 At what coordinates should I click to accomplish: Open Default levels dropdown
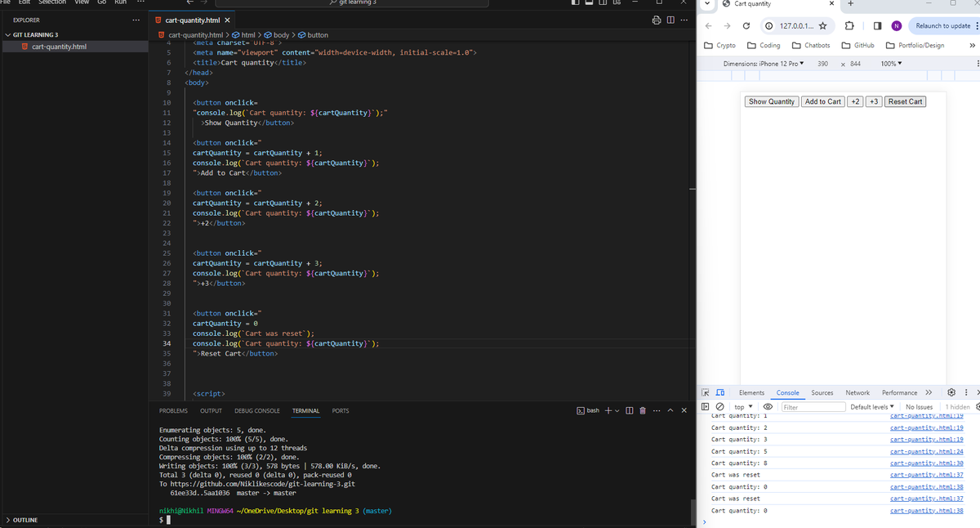point(871,406)
